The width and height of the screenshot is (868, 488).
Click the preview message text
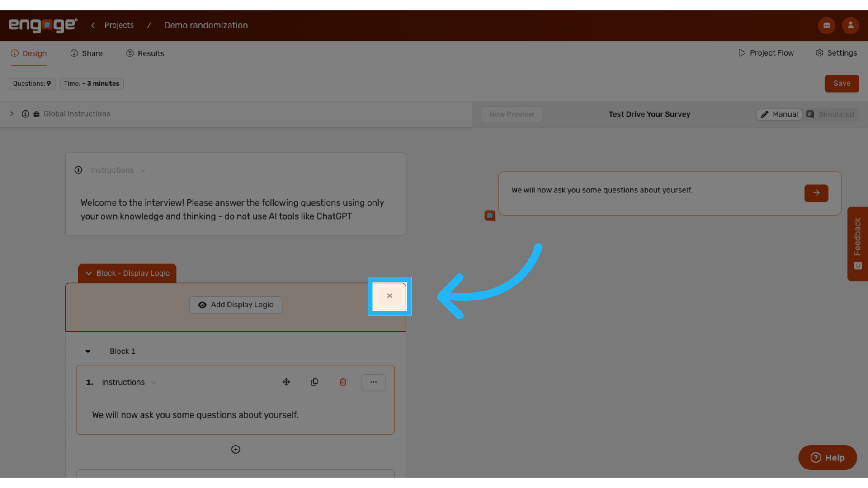pos(602,190)
